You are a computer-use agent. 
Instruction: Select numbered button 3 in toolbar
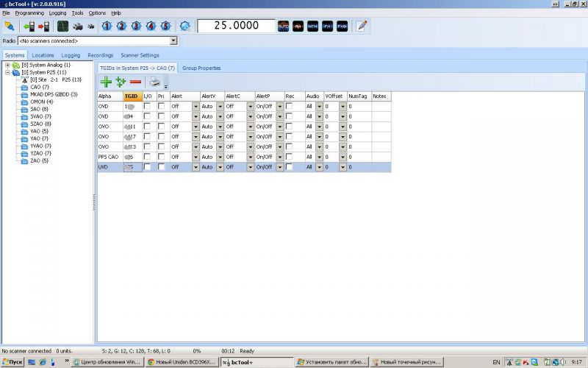136,26
